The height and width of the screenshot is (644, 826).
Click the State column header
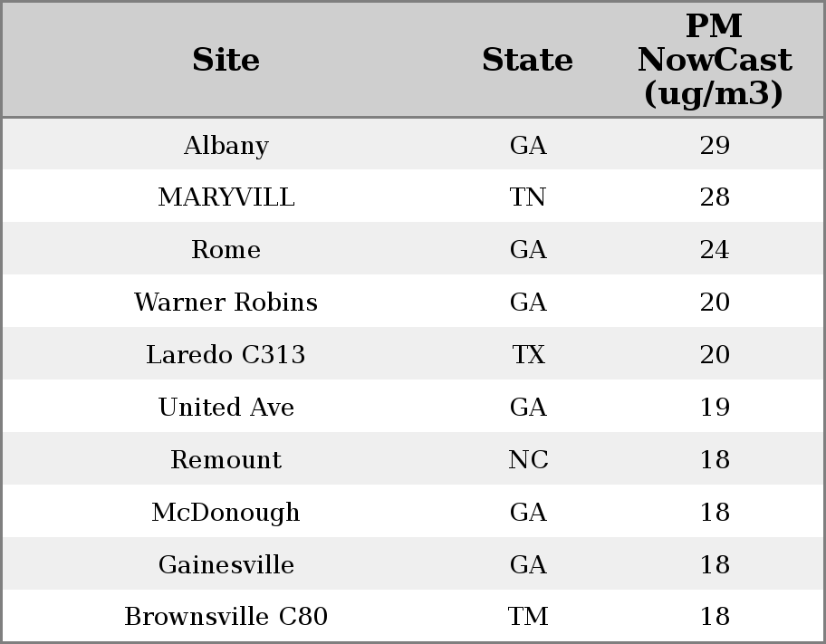527,60
